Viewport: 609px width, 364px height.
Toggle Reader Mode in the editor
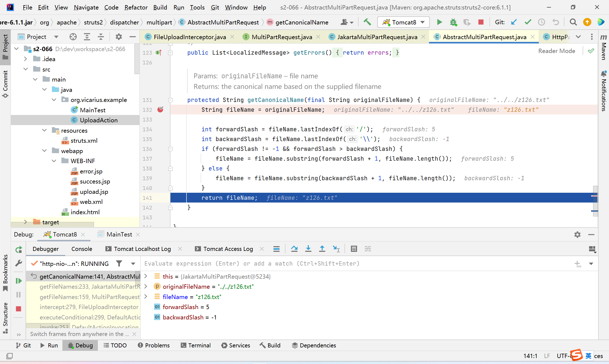557,51
